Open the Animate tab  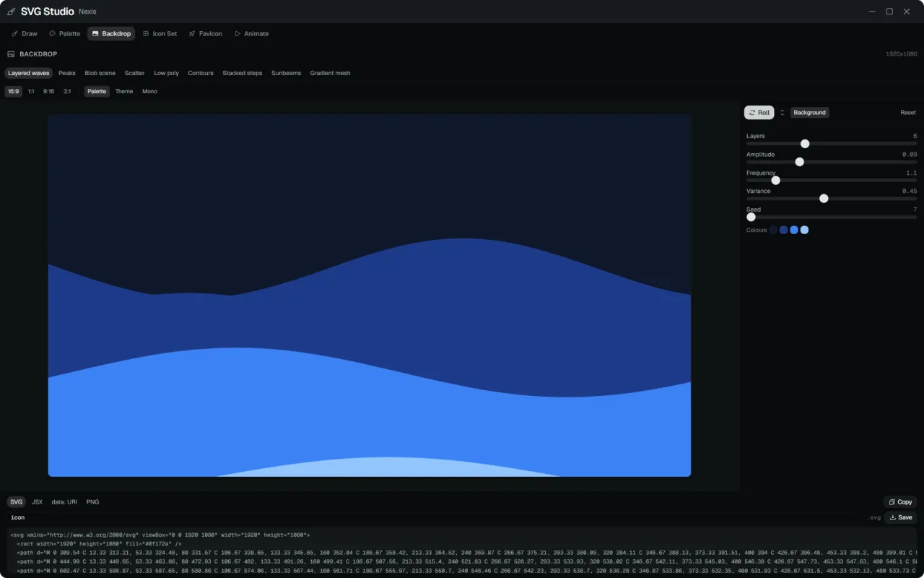(251, 34)
